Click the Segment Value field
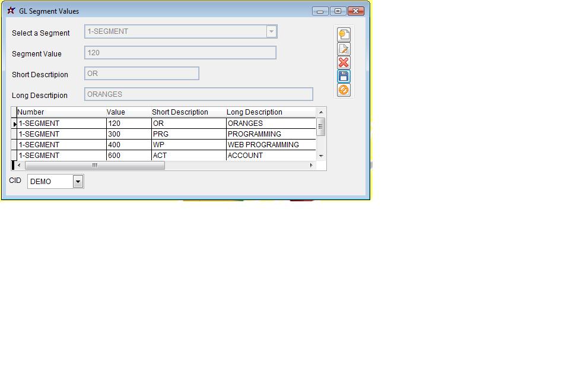 click(180, 53)
